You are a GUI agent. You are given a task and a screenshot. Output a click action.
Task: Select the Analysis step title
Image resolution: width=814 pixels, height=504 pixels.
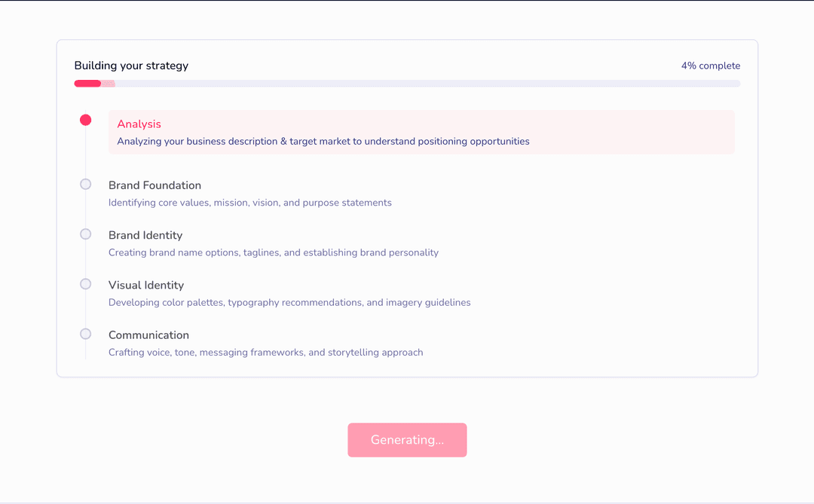point(139,124)
